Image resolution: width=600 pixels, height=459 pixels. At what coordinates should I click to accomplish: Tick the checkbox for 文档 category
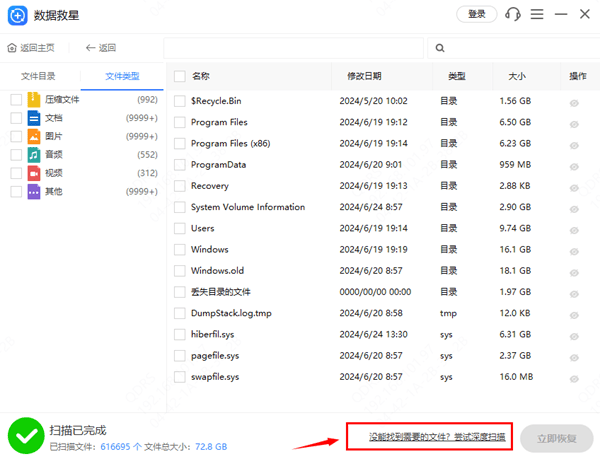[15, 118]
